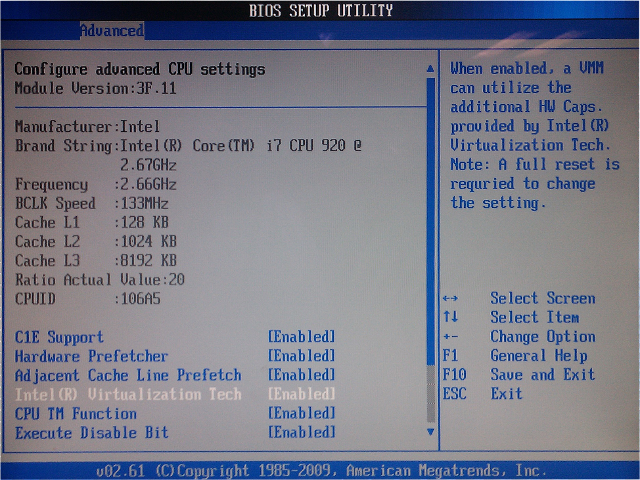This screenshot has width=640, height=480.
Task: Click the BCLK Speed 133MHz line
Action: 91,203
